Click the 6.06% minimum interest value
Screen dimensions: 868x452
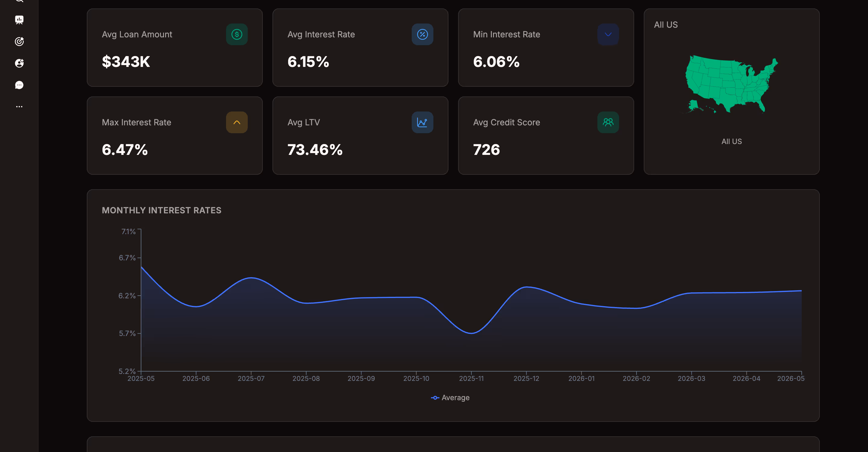496,62
